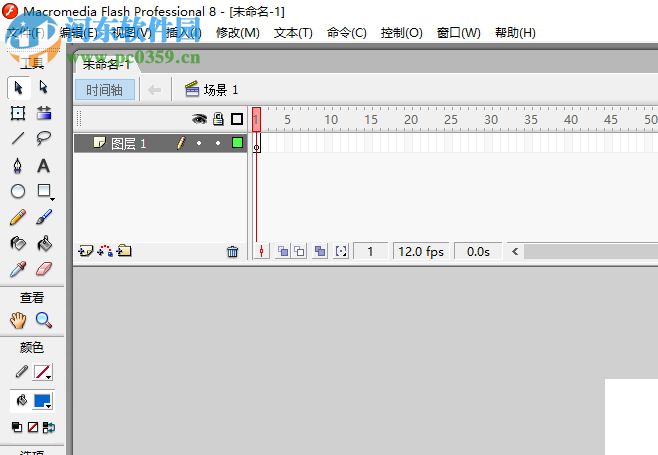Image resolution: width=658 pixels, height=455 pixels.
Task: Open the 视图(V) menu
Action: pyautogui.click(x=131, y=32)
